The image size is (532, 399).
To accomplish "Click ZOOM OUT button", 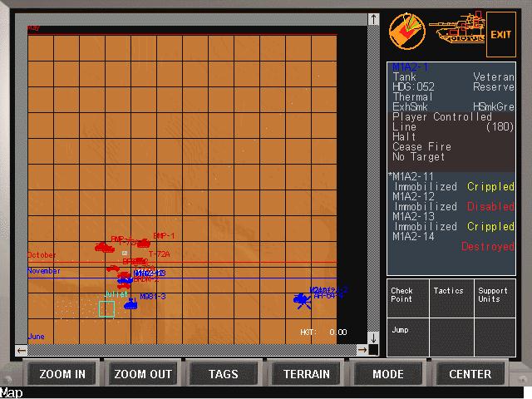I will [143, 374].
